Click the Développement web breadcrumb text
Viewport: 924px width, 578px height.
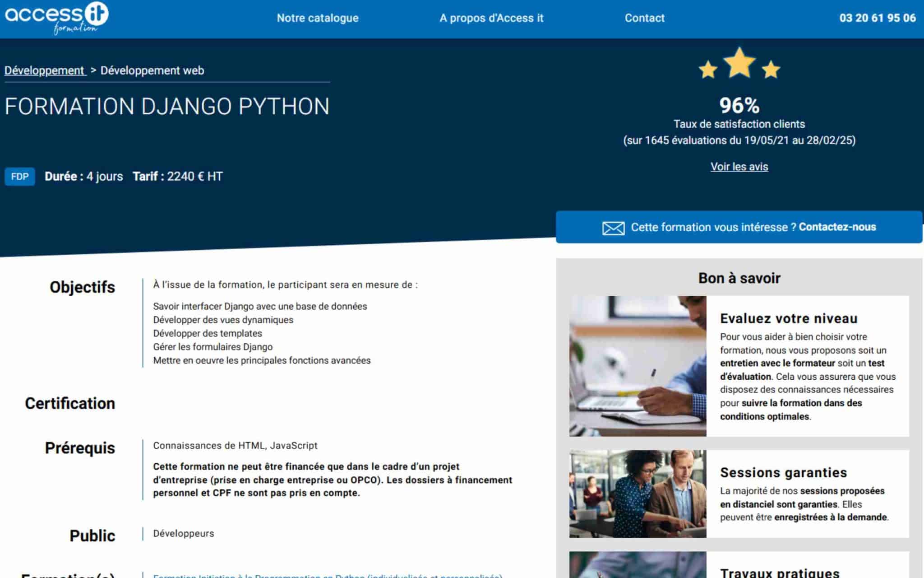tap(152, 70)
